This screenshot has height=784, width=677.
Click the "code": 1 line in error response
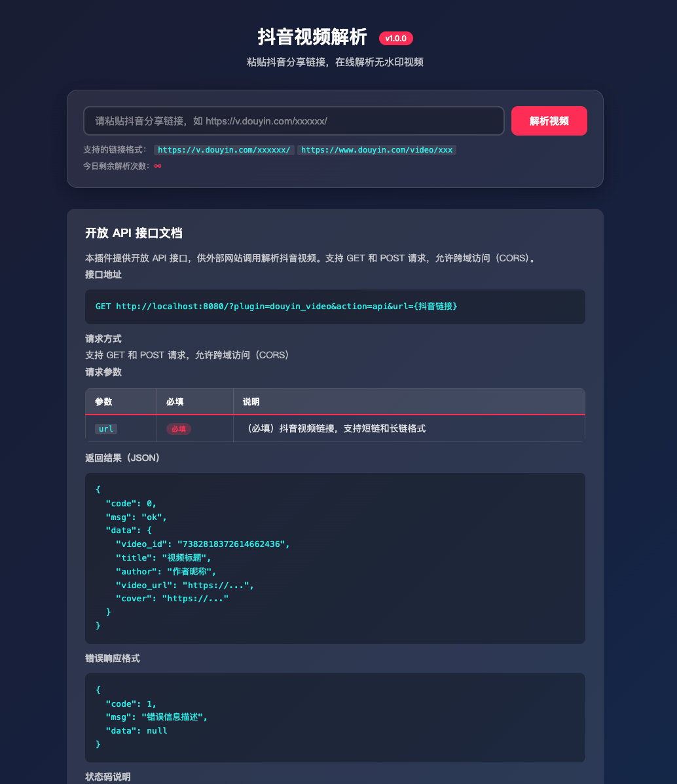[131, 703]
